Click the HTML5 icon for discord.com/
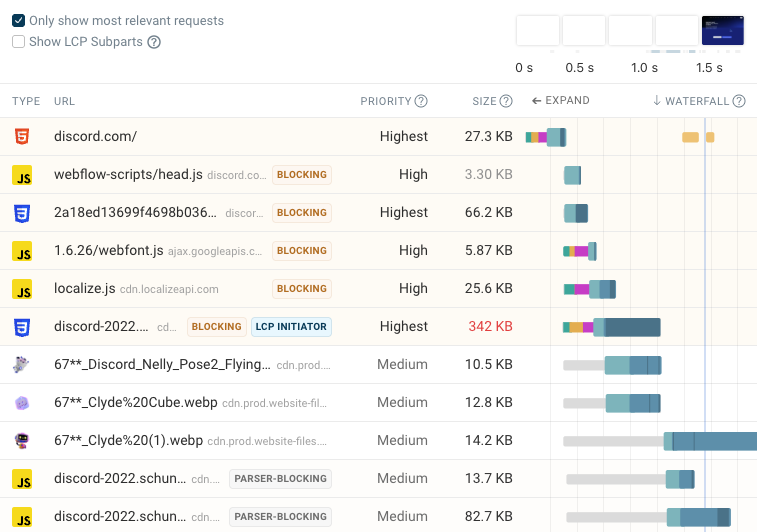 (22, 137)
